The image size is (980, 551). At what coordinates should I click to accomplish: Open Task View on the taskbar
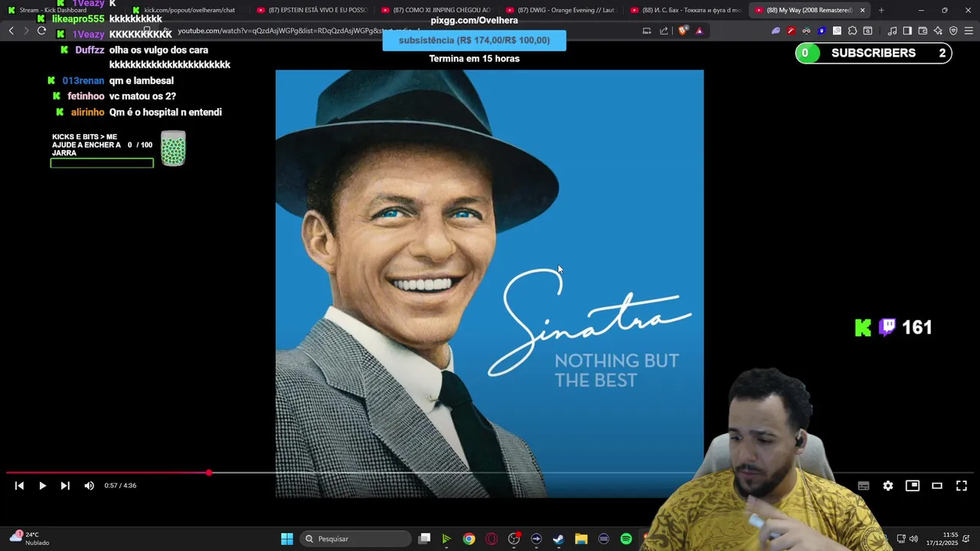click(425, 539)
